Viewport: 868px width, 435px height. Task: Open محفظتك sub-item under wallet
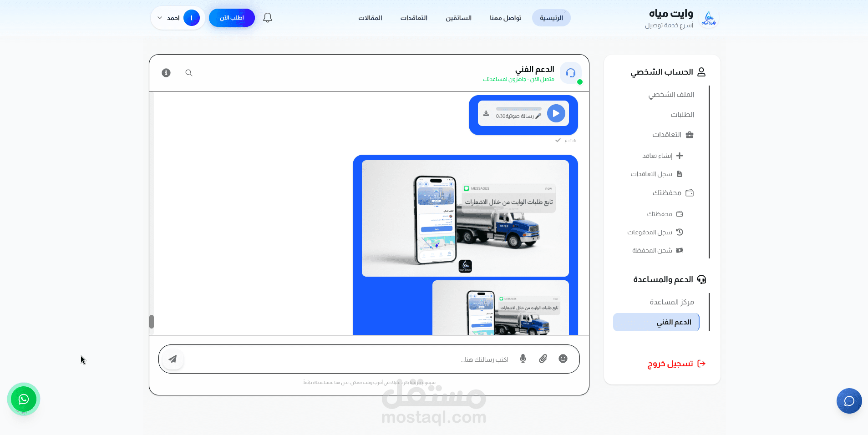[665, 214]
